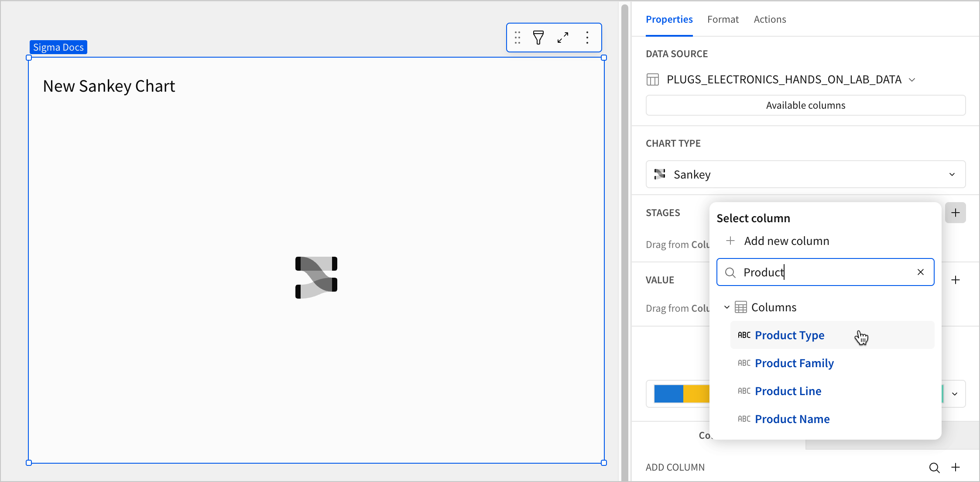980x482 pixels.
Task: Click the drag handle icon on the toolbar
Action: (517, 38)
